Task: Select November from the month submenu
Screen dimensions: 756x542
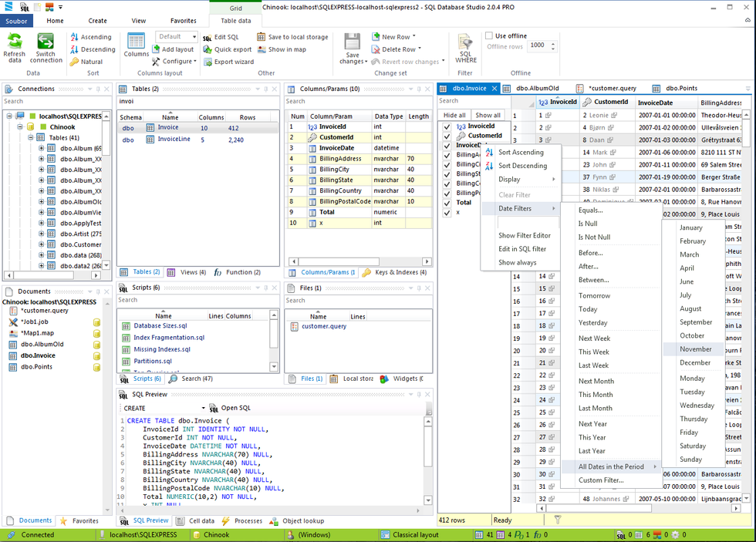Action: click(x=695, y=349)
